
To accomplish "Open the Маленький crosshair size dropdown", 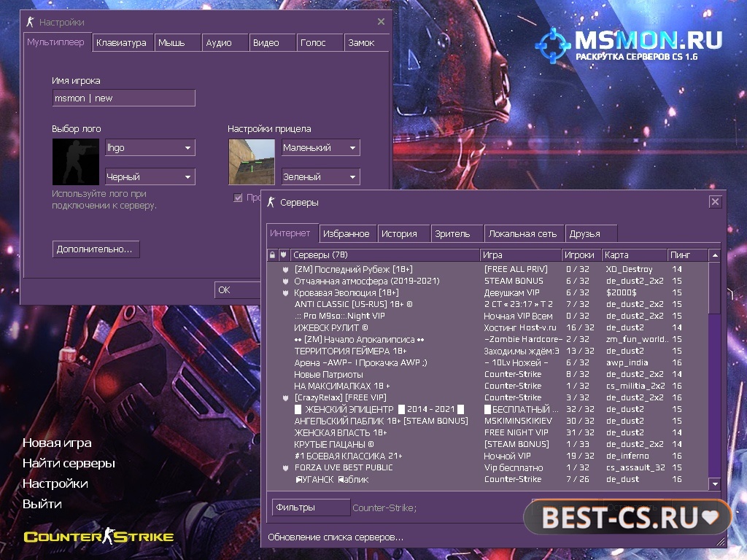I will point(321,147).
